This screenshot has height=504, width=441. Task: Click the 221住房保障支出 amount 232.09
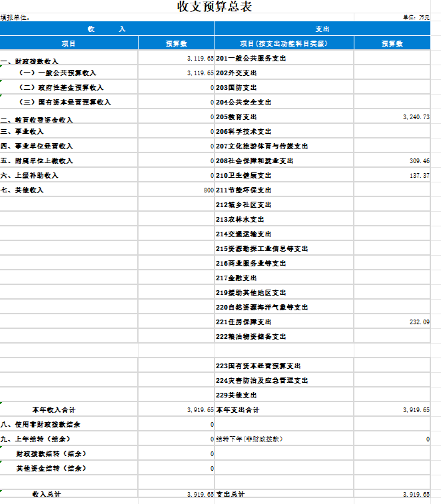420,322
